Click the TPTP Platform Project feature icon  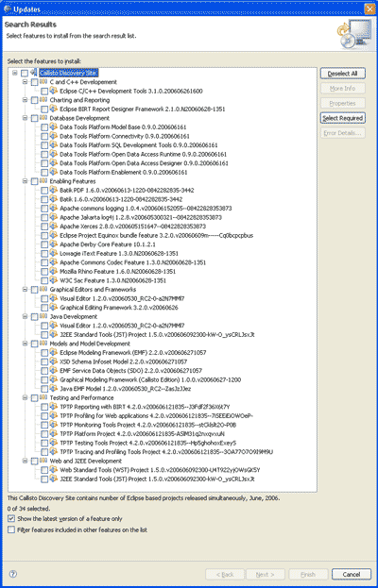(x=53, y=433)
